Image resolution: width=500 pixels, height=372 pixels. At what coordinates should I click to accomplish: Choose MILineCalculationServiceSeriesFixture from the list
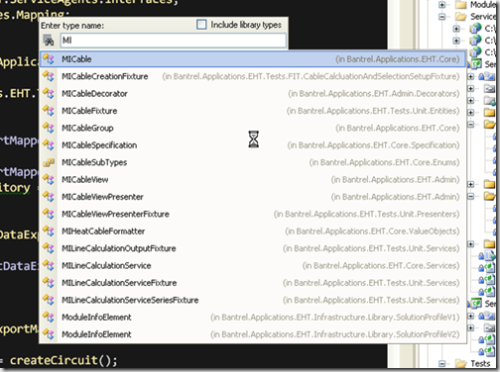[x=253, y=300]
